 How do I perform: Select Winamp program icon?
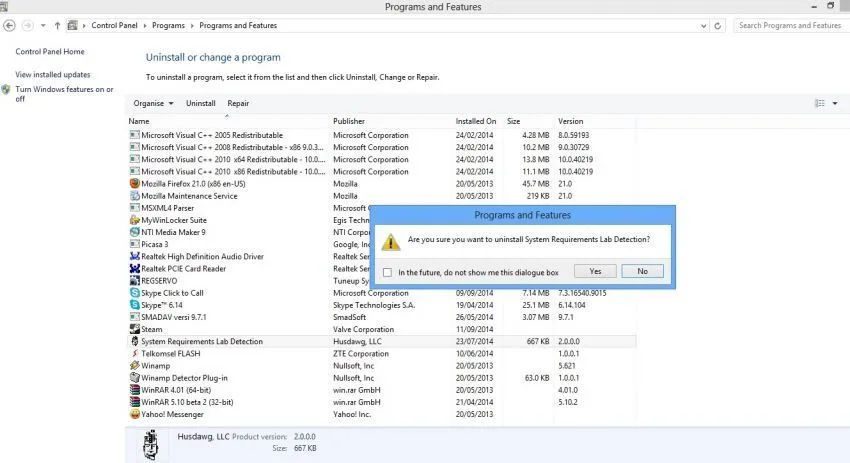pyautogui.click(x=134, y=365)
